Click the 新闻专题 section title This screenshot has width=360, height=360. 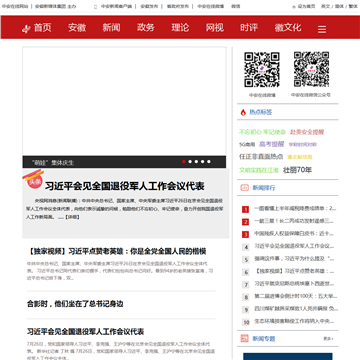pos(264,339)
